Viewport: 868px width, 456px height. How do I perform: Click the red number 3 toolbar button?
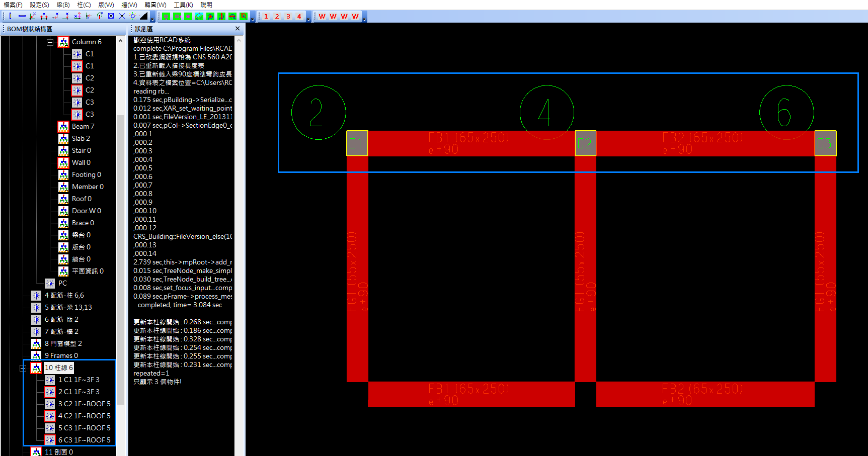288,17
